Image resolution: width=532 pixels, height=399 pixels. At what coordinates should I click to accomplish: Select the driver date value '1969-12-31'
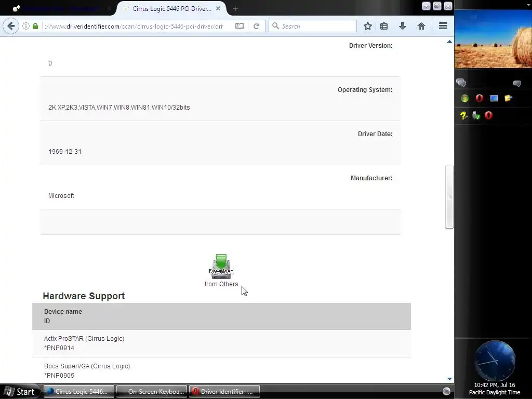click(65, 152)
